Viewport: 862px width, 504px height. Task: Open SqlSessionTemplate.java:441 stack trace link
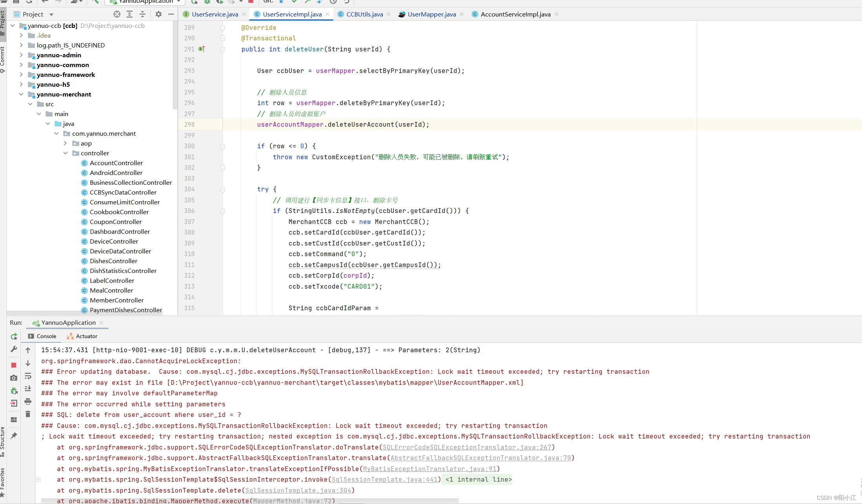(385, 479)
